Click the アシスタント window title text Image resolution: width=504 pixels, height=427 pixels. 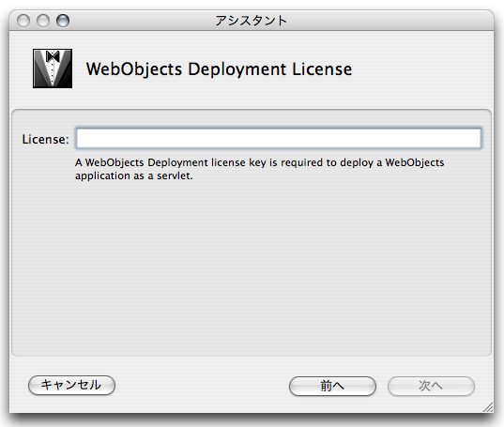click(x=251, y=21)
